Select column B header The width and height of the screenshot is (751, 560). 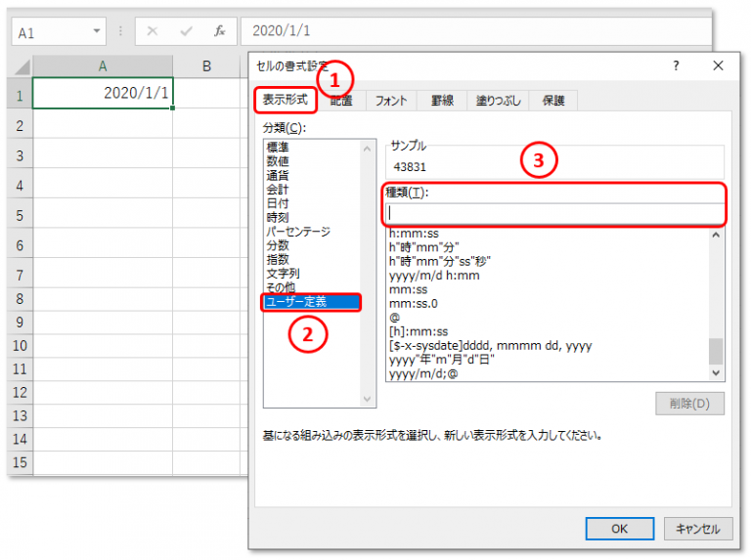coord(206,66)
